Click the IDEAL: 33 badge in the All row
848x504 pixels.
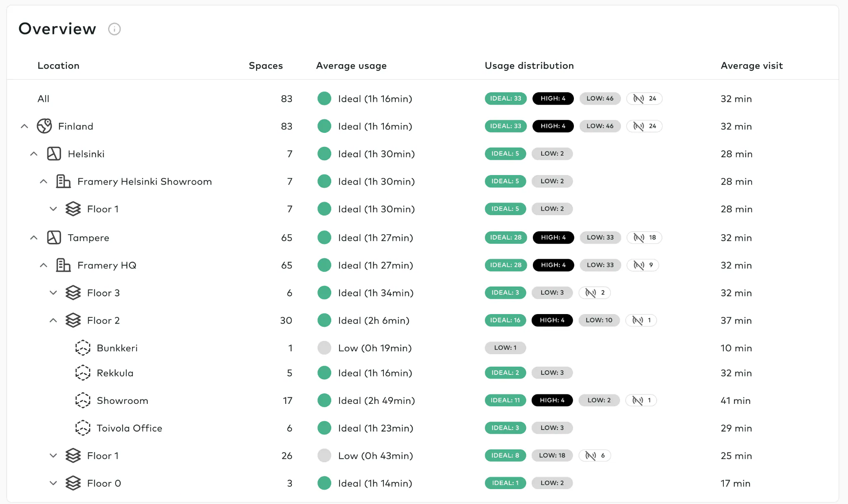point(506,98)
